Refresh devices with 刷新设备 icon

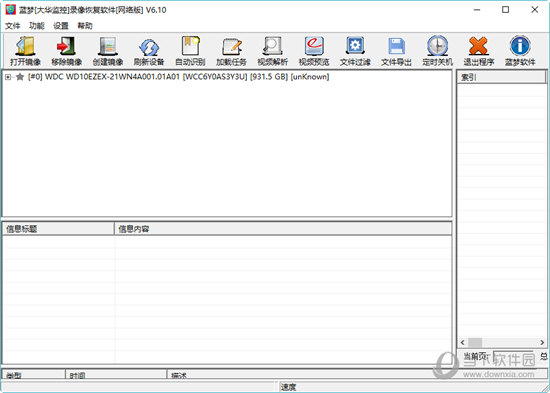tap(149, 51)
